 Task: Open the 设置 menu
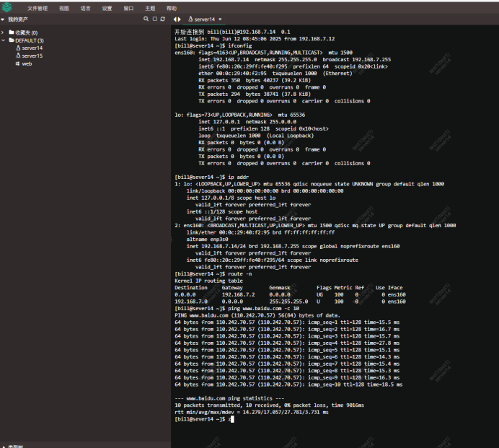[107, 8]
